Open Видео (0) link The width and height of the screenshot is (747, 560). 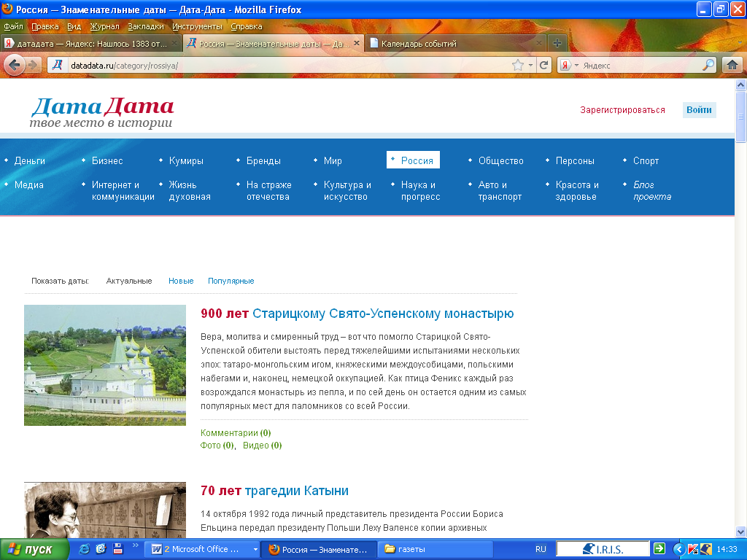pos(263,446)
